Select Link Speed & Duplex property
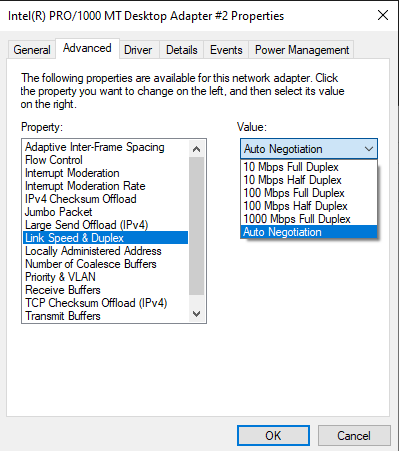Screen dimensions: 399x451 click(106, 238)
